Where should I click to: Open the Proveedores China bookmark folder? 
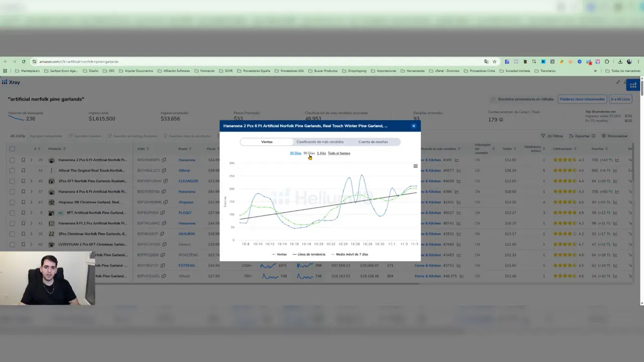click(480, 71)
